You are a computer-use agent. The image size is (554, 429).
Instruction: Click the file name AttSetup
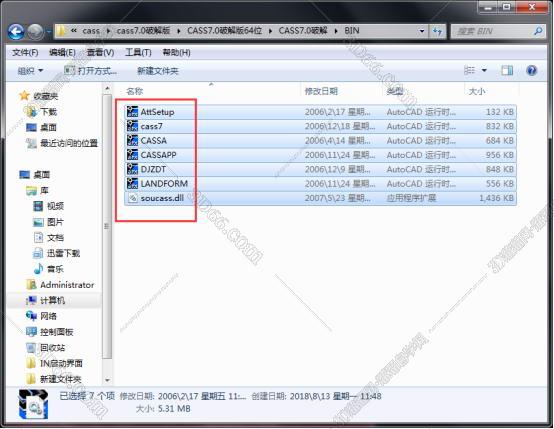click(x=157, y=112)
